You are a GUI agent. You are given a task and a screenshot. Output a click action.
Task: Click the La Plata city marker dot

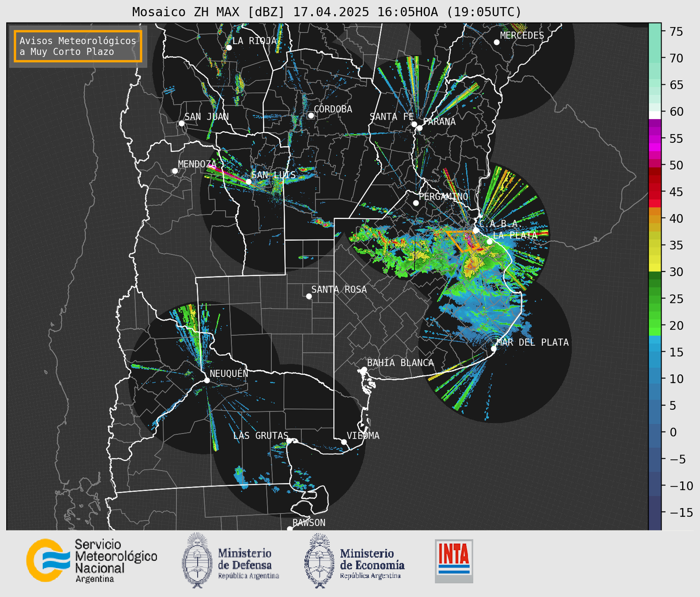pyautogui.click(x=490, y=242)
